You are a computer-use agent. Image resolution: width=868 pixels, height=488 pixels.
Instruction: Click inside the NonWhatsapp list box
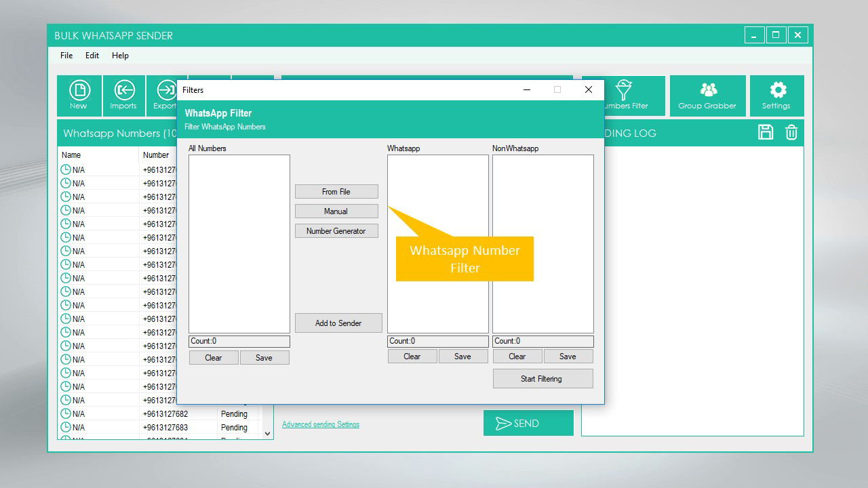[x=543, y=244]
